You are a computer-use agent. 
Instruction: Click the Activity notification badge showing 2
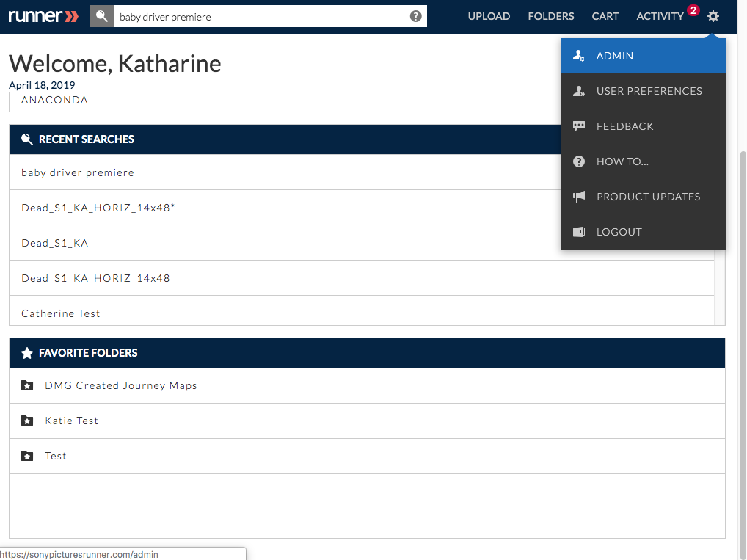tap(693, 10)
